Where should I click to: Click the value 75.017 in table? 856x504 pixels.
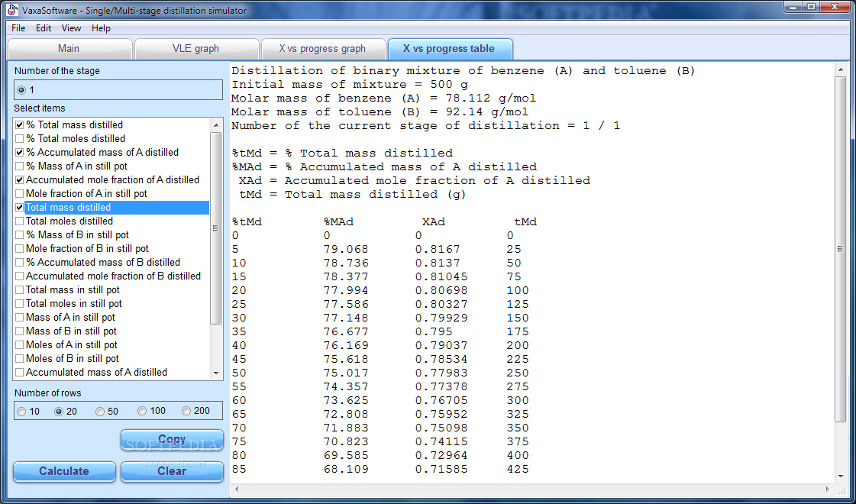[x=346, y=373]
